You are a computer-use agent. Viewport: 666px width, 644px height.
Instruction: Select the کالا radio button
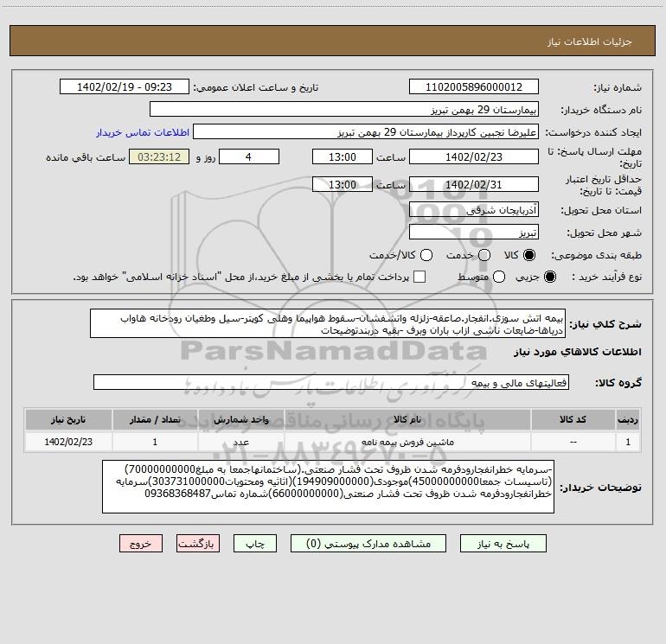[529, 255]
